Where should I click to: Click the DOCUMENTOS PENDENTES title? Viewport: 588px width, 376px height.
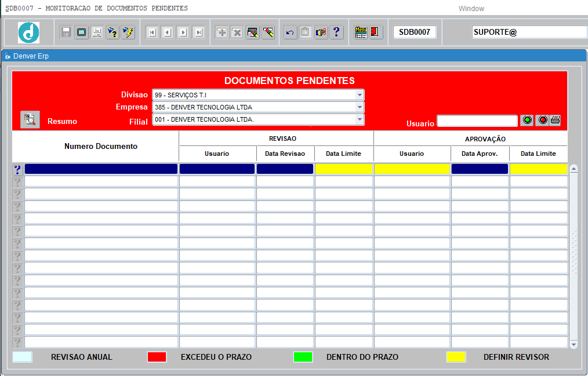pos(289,81)
